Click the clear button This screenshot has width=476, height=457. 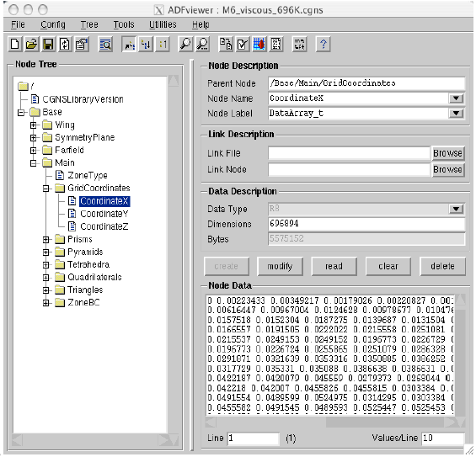(x=388, y=266)
